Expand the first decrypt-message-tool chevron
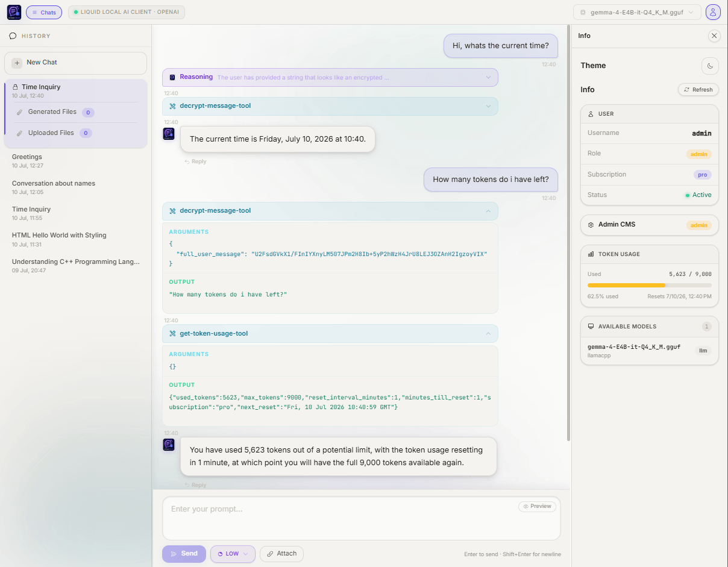This screenshot has width=728, height=567. coord(488,107)
